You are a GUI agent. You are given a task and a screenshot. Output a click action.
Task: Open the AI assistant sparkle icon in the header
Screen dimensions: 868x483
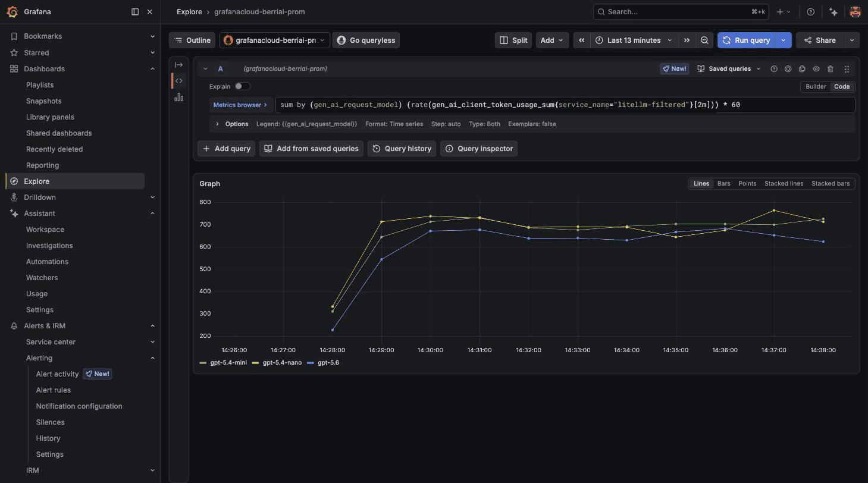(x=833, y=12)
